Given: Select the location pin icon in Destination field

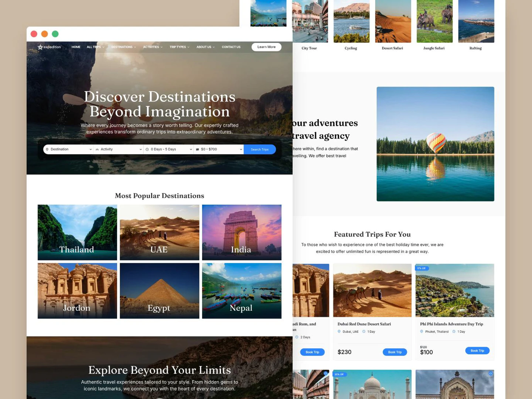Looking at the screenshot, I should (x=47, y=149).
